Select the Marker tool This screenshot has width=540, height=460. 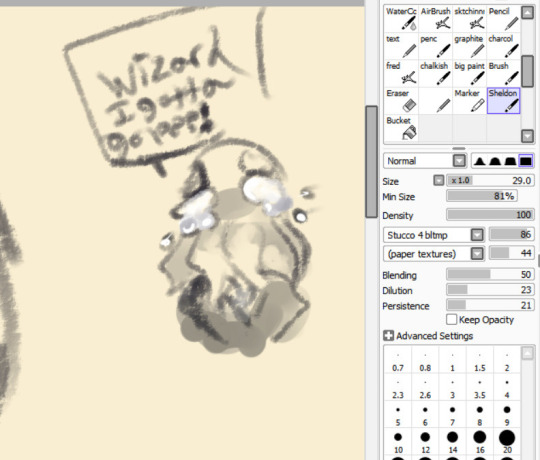point(469,101)
